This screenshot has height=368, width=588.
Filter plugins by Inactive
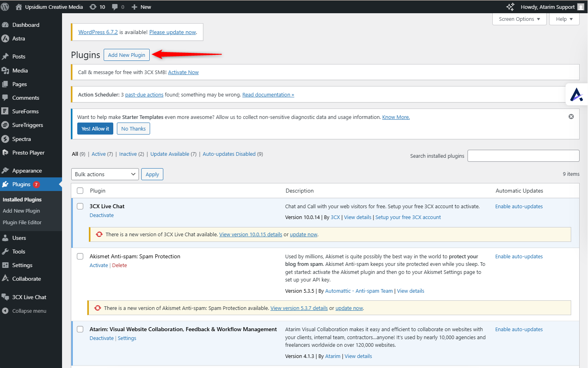click(128, 154)
